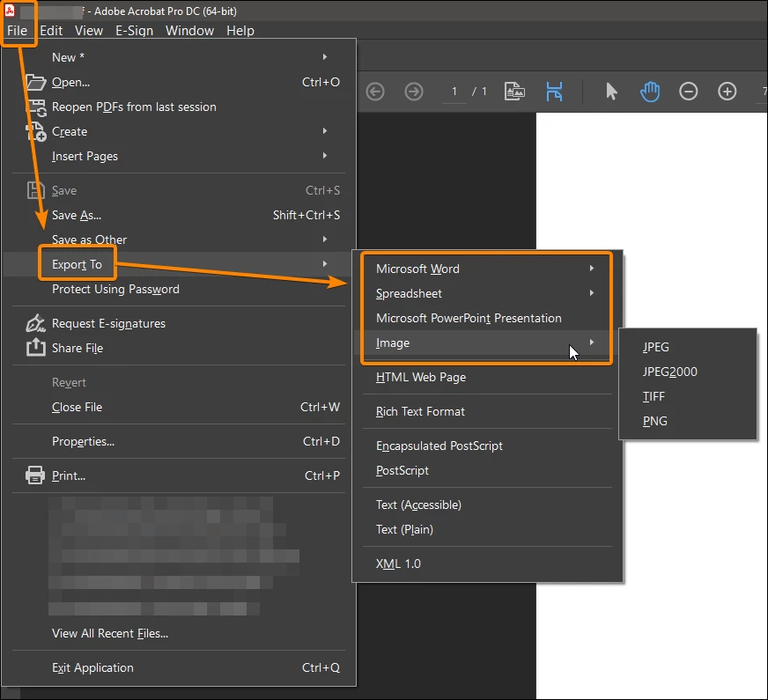Viewport: 768px width, 700px height.
Task: Choose Save As... menu entry
Action: pyautogui.click(x=180, y=215)
